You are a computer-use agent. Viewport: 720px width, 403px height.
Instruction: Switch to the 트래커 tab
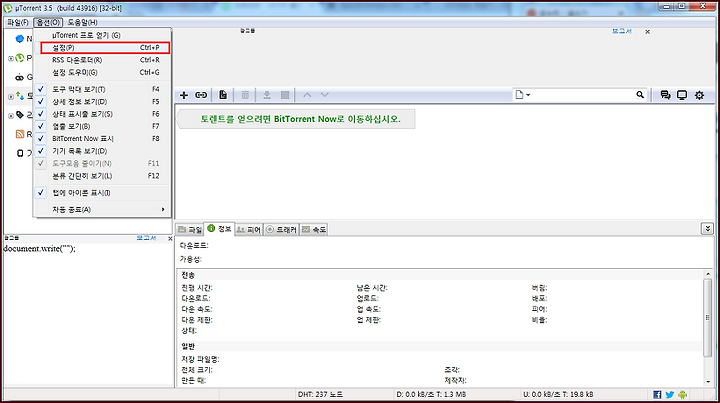[281, 229]
